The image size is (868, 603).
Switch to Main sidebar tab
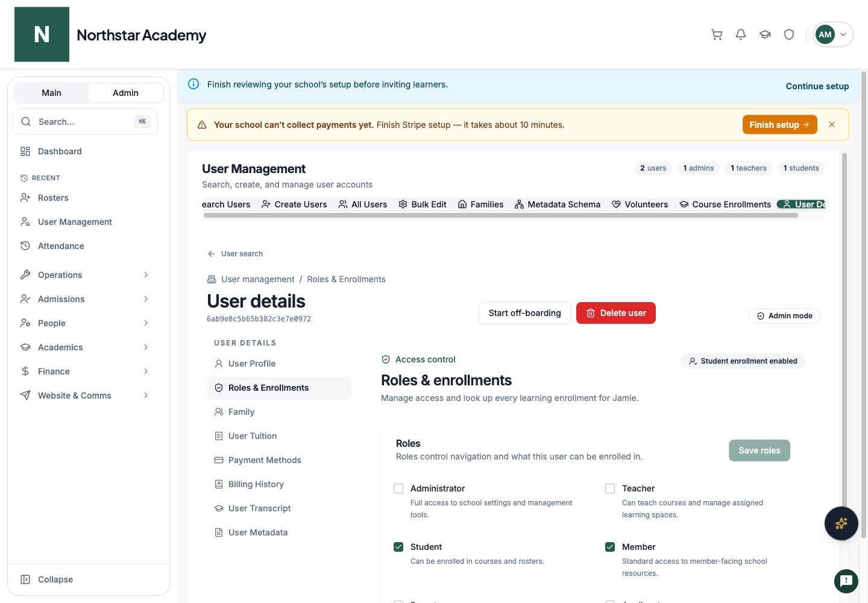click(x=51, y=93)
